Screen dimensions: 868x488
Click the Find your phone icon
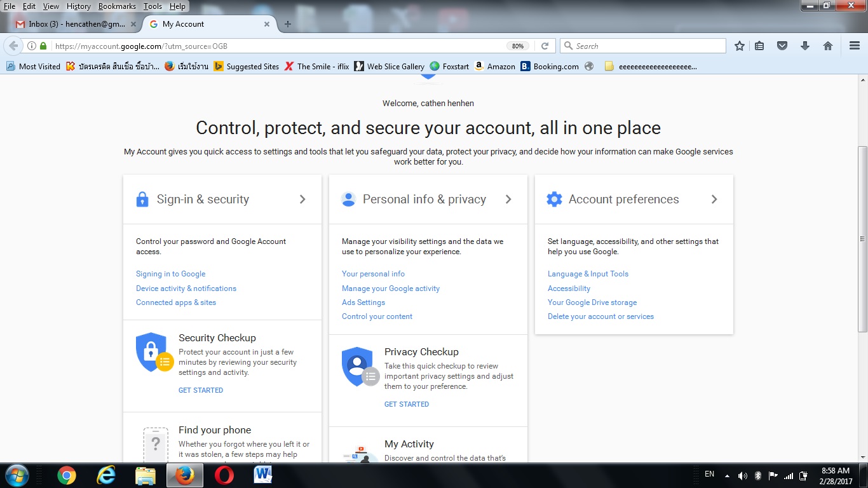pyautogui.click(x=156, y=445)
